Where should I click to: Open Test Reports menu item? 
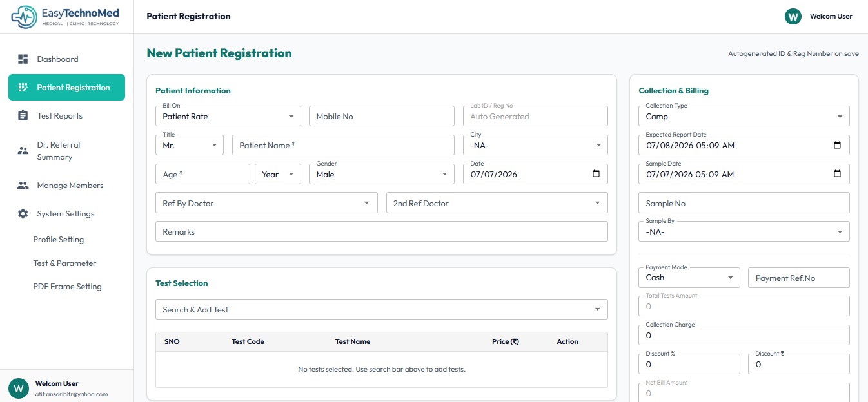66,116
